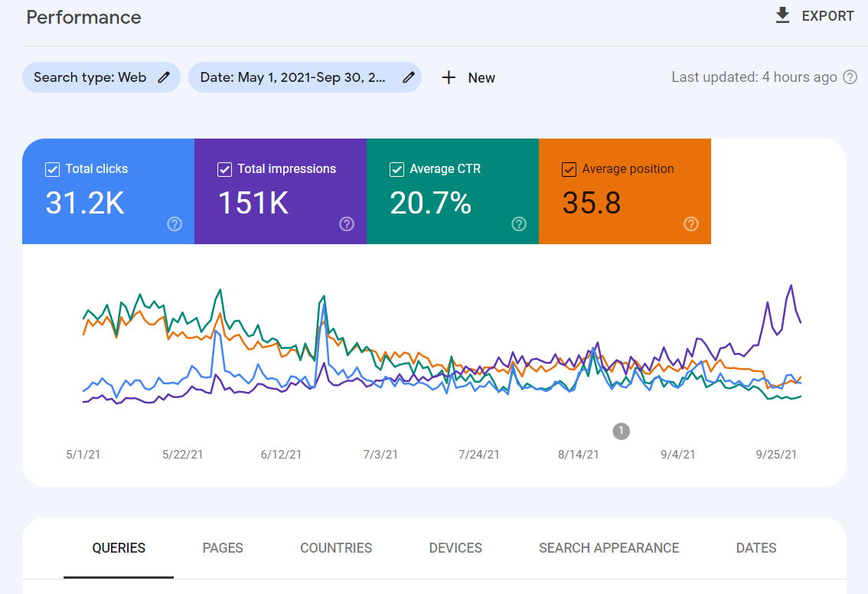Click the Export download icon
Screen dimensions: 868x594
[782, 16]
